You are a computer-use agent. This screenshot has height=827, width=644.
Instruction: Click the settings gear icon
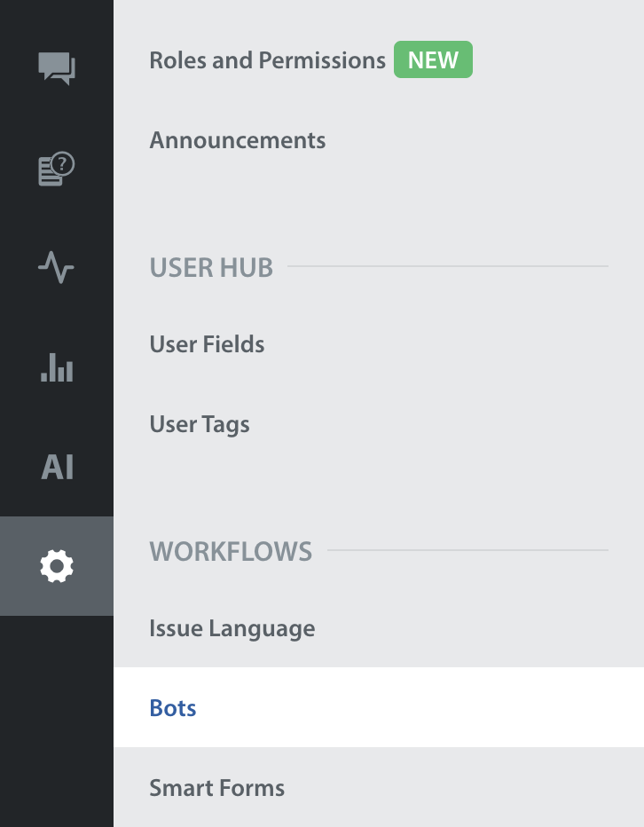pyautogui.click(x=57, y=565)
